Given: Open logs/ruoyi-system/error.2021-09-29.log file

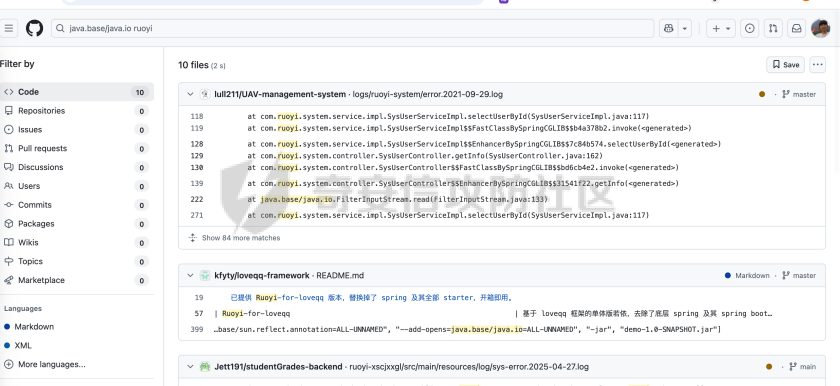Looking at the screenshot, I should 428,94.
